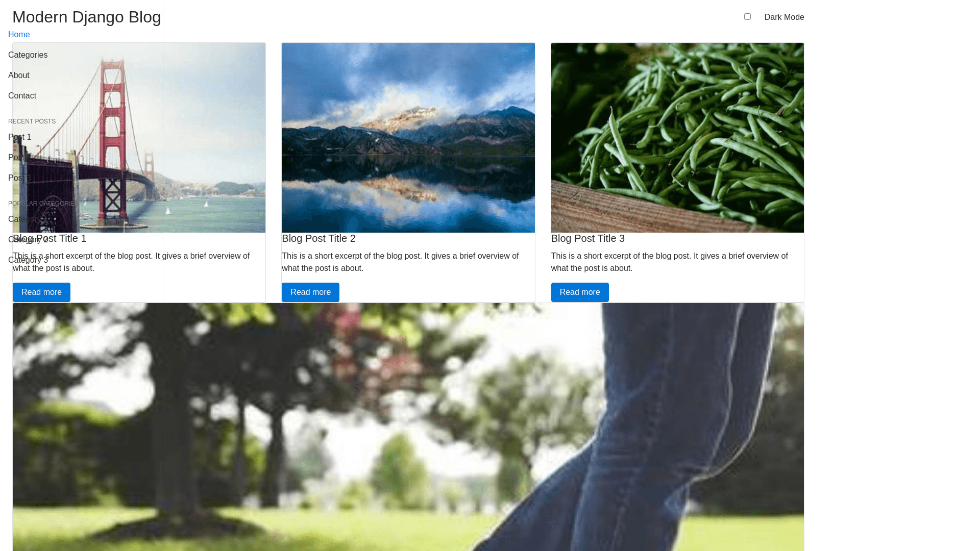Select Post 3 in recent posts list

coord(19,178)
